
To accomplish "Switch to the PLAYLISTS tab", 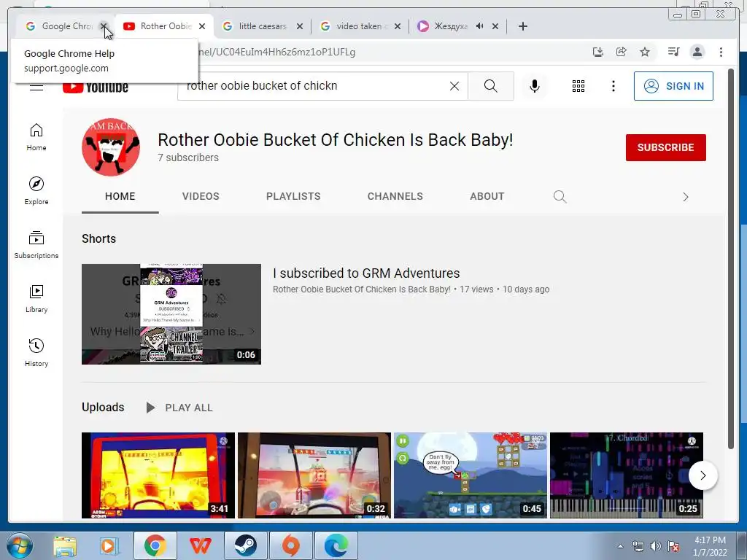I will coord(293,196).
